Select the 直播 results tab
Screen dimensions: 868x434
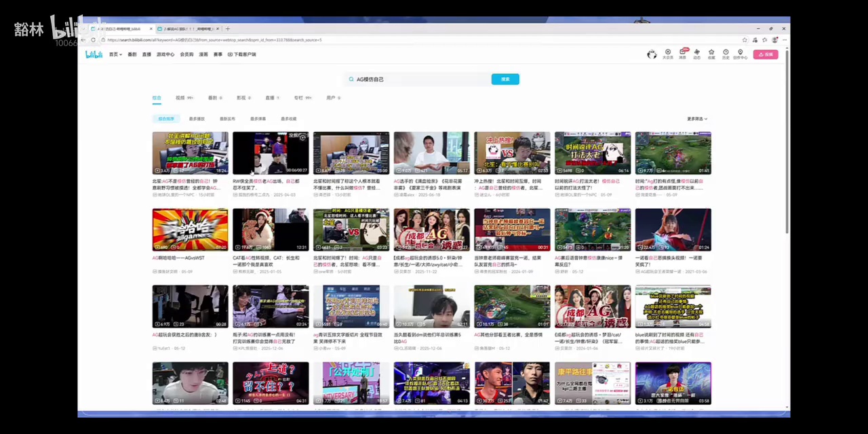272,98
